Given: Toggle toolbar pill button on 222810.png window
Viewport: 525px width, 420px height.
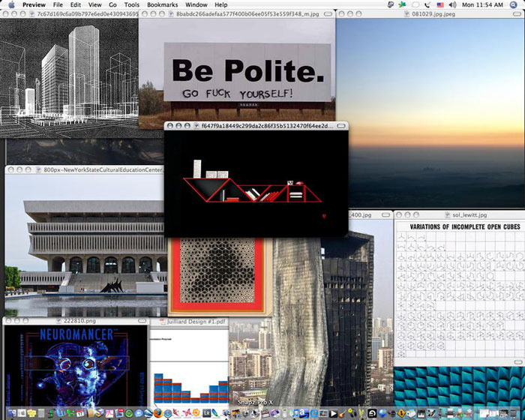Looking at the screenshot, I should coord(142,320).
